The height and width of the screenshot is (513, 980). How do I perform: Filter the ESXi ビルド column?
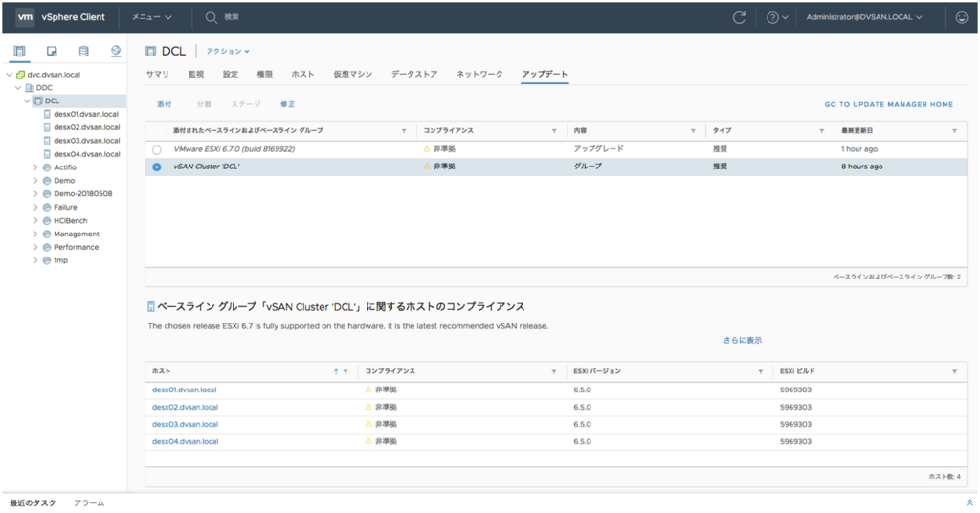coord(954,371)
